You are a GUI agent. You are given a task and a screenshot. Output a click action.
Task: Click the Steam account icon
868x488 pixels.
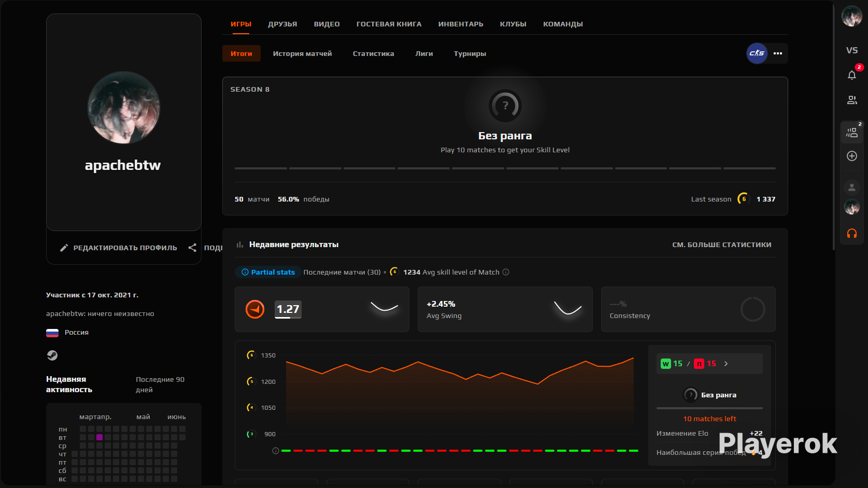pyautogui.click(x=52, y=355)
